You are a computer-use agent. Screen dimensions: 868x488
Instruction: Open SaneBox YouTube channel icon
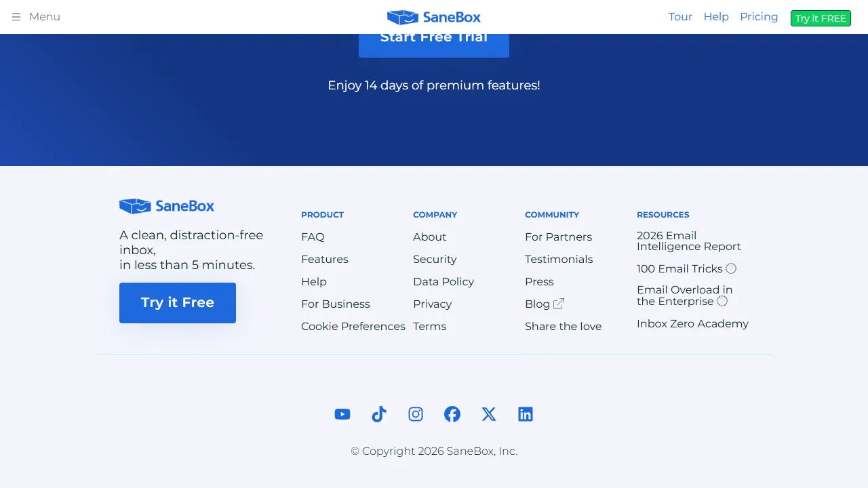click(342, 414)
